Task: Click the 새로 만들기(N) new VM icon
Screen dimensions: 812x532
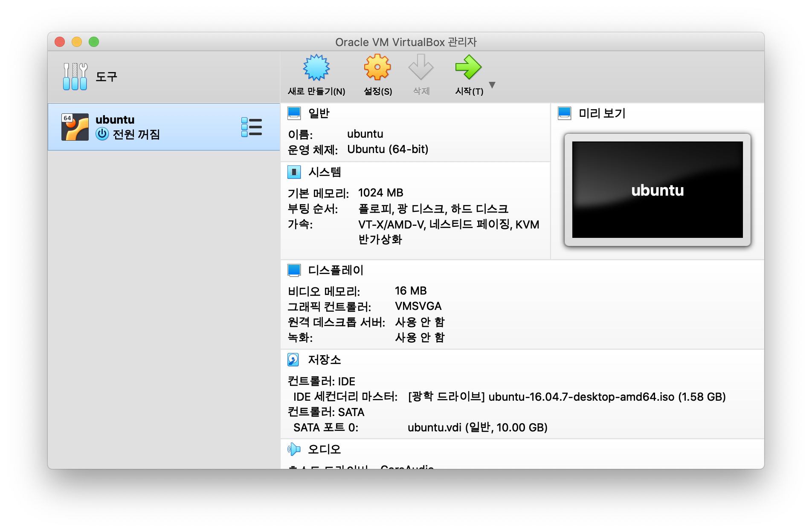Action: click(316, 67)
